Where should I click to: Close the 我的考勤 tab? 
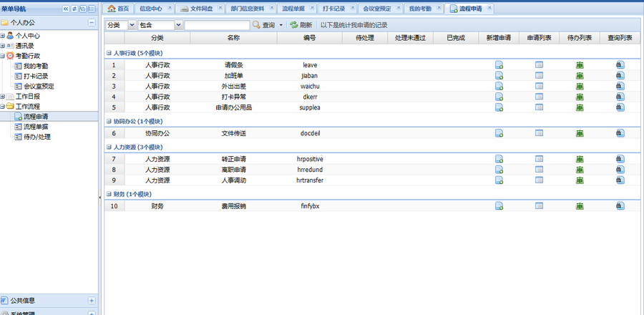[439, 7]
